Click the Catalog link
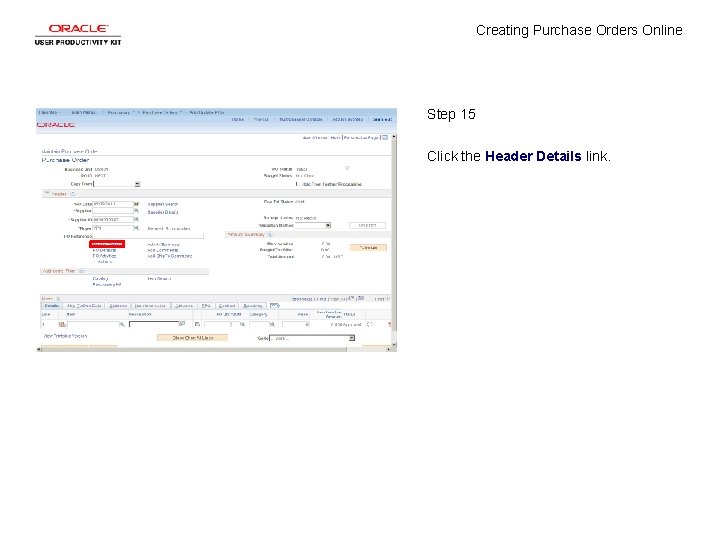720x540 pixels. pyautogui.click(x=100, y=279)
